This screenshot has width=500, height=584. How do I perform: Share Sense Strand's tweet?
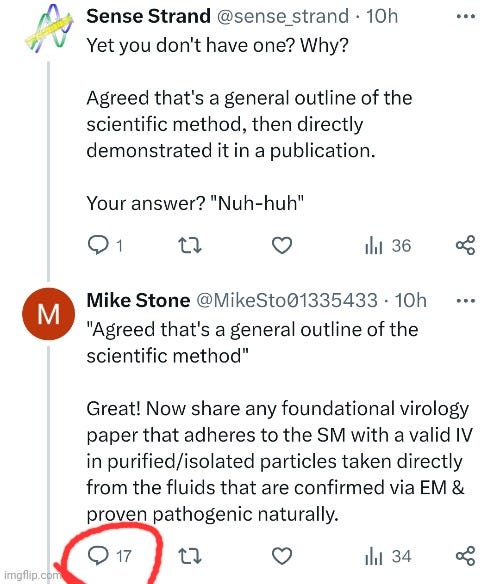(466, 245)
